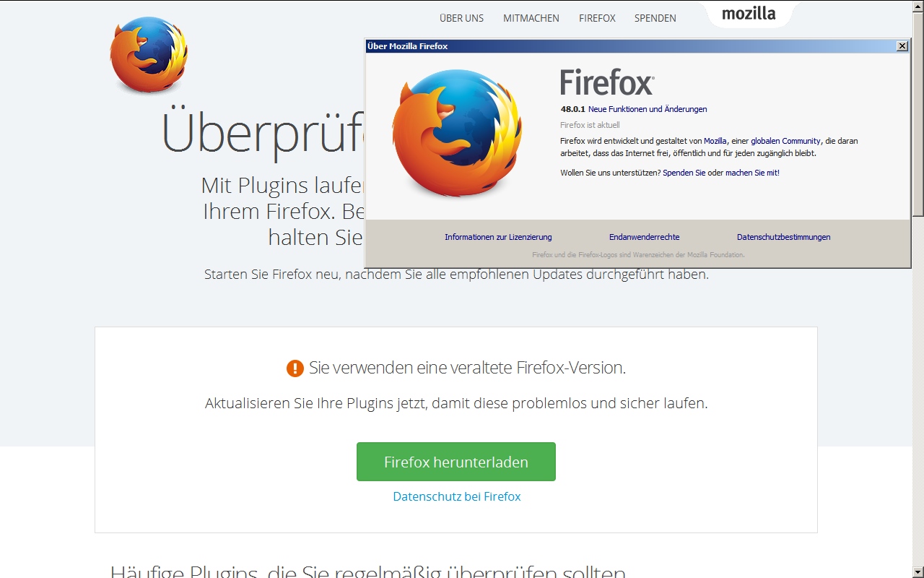Viewport: 924px width, 578px height.
Task: Open the Datenschutz bei Firefox link
Action: [x=457, y=496]
